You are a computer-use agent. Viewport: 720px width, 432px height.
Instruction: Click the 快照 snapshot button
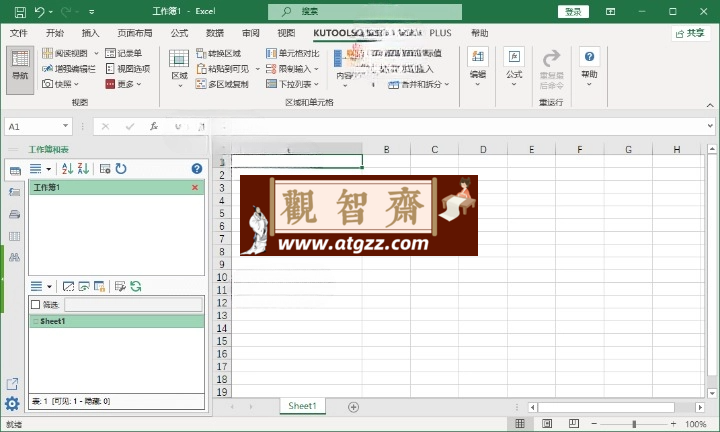[60, 84]
